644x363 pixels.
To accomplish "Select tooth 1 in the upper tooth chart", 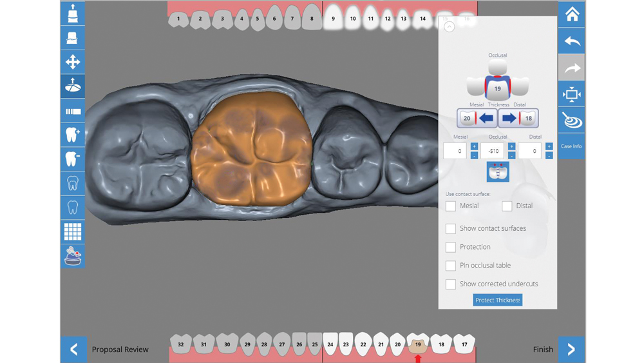I will click(x=178, y=19).
